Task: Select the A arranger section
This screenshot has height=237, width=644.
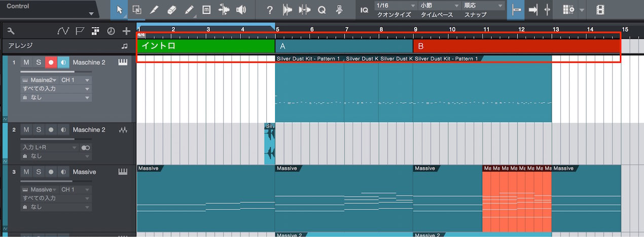Action: click(x=344, y=46)
